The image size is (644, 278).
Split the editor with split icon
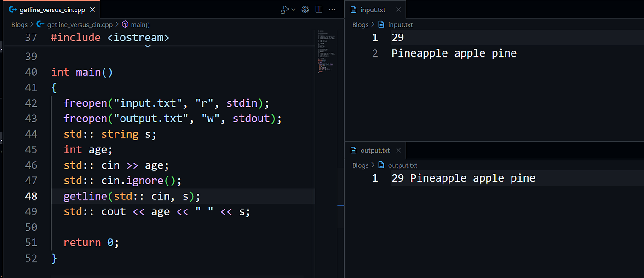pos(319,10)
